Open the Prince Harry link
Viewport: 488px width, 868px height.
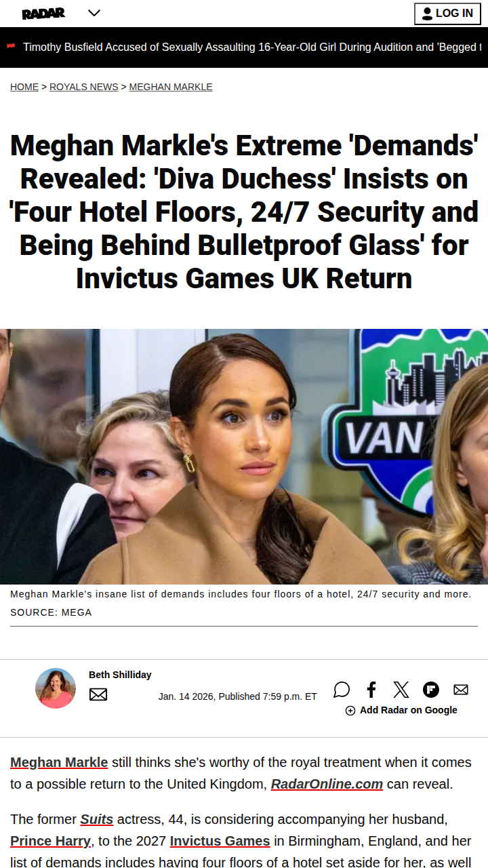coord(50,841)
